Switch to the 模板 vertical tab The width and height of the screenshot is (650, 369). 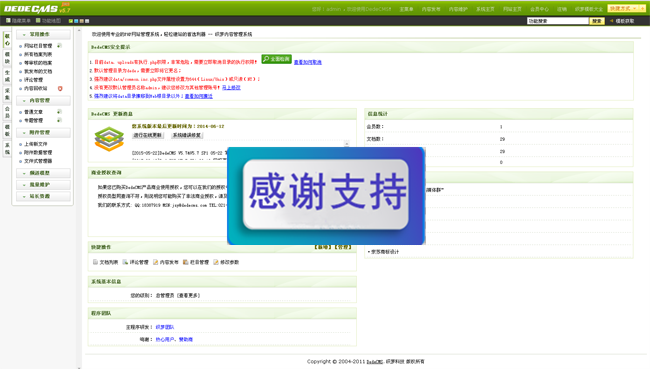[7, 130]
